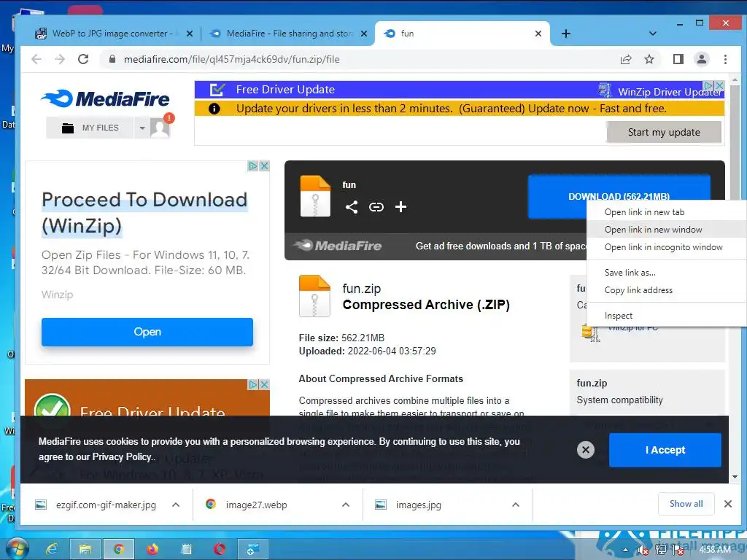Click the WinZip Driver Updater ad logo
The image size is (747, 560).
pos(605,90)
